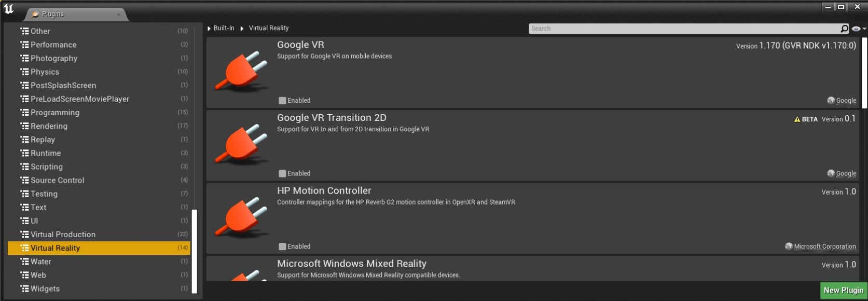Open the eye view options dropdown
This screenshot has width=868, height=301.
pos(859,29)
